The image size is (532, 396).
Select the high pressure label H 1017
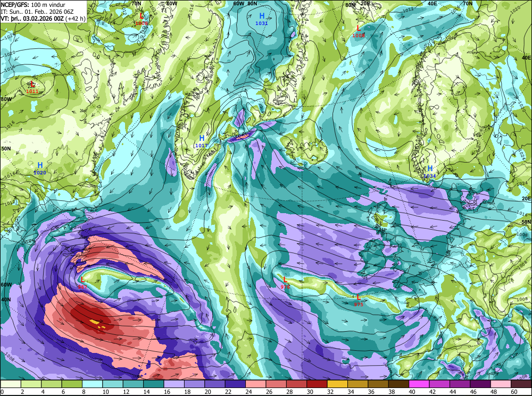(202, 141)
